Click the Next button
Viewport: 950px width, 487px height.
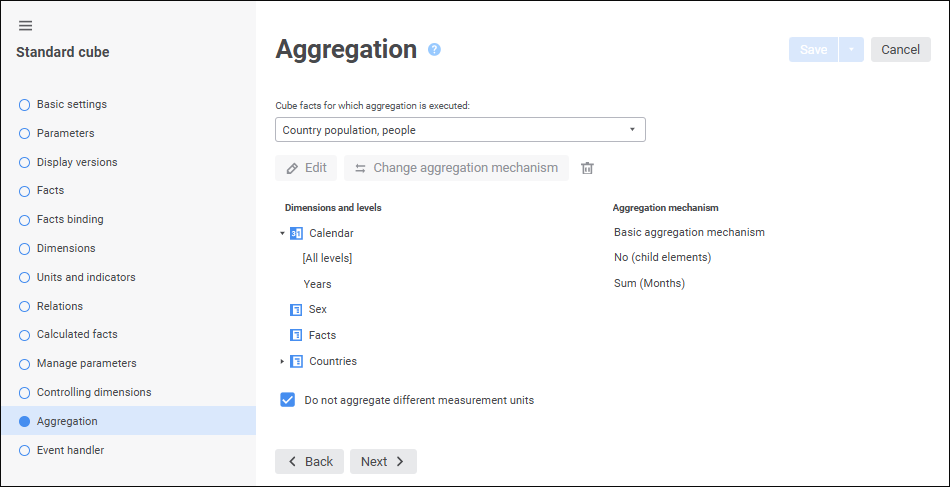tap(383, 461)
